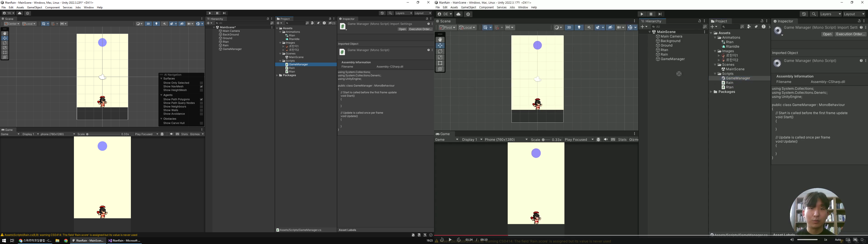Toggle scene lighting in left Unity Scene view
868x244 pixels.
coord(156,23)
